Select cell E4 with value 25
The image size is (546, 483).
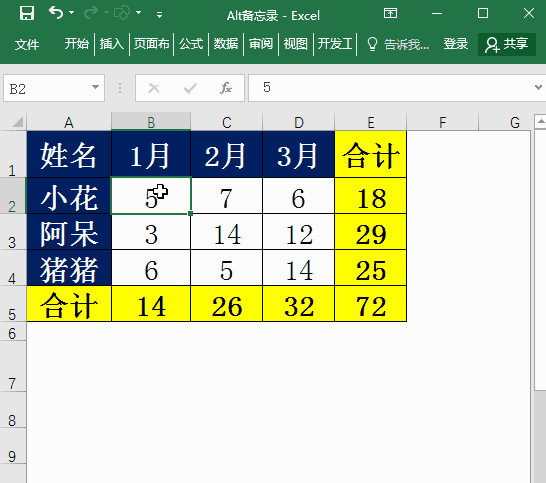[370, 268]
